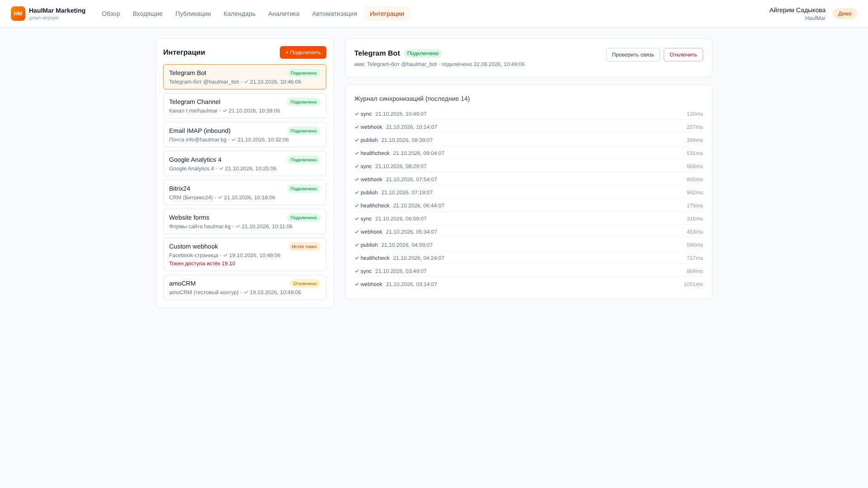The width and height of the screenshot is (868, 488).
Task: Select Google Analytics 4 integration
Action: [245, 164]
